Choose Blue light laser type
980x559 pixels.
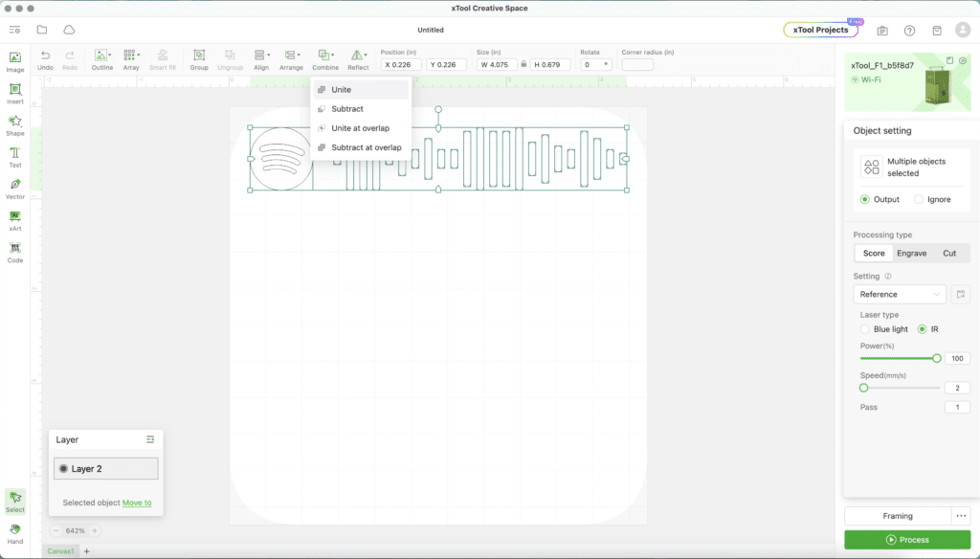point(865,329)
